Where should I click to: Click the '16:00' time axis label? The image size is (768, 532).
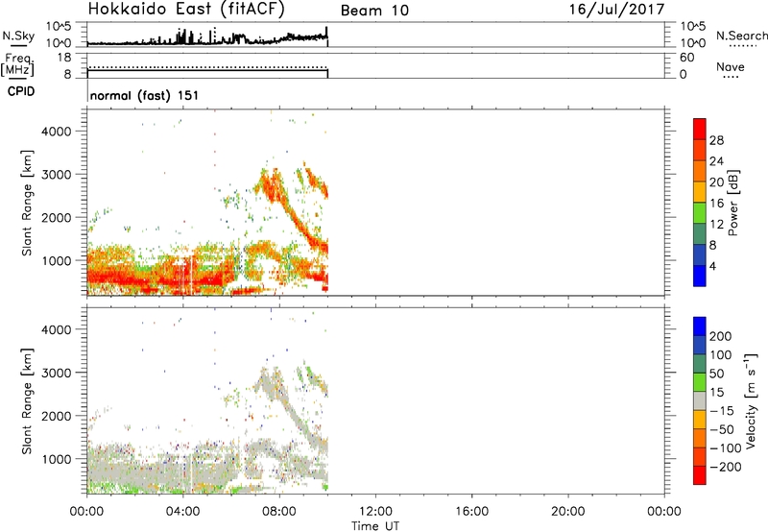[471, 512]
